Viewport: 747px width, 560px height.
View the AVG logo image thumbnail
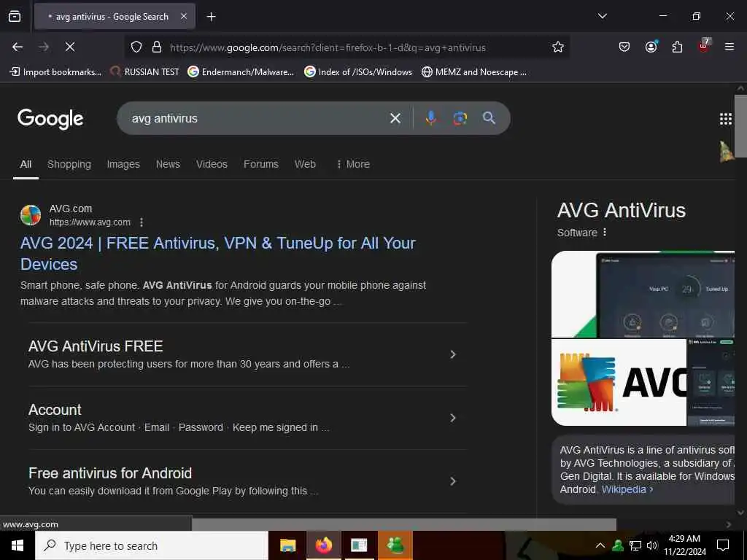tap(619, 382)
